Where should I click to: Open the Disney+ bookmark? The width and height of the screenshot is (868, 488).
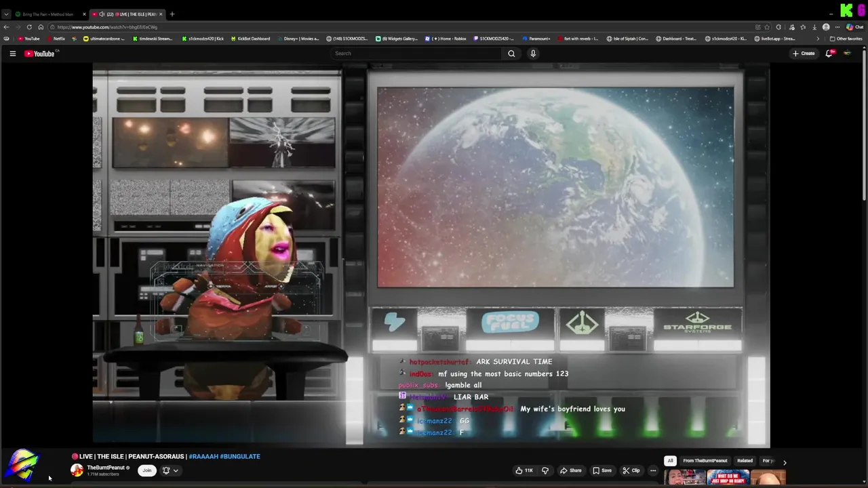tap(297, 39)
